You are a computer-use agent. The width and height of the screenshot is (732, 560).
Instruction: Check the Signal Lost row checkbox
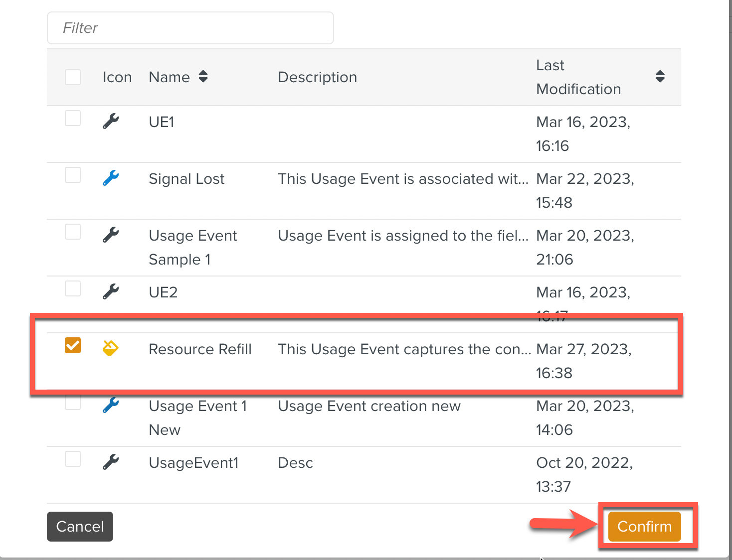coord(73,175)
